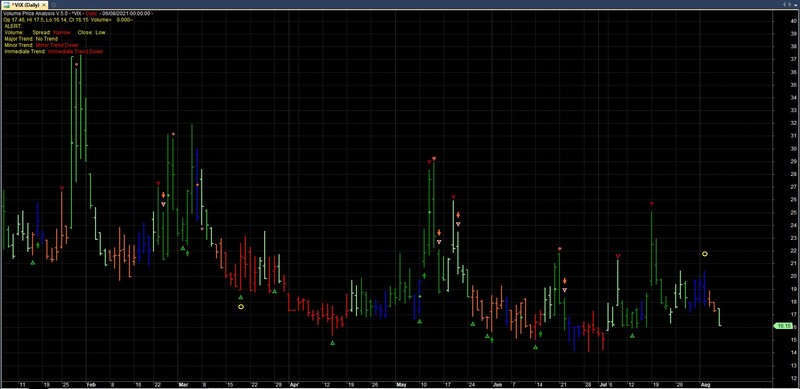The width and height of the screenshot is (800, 389).
Task: Click the chart icon on VIX tab
Action: pyautogui.click(x=7, y=4)
